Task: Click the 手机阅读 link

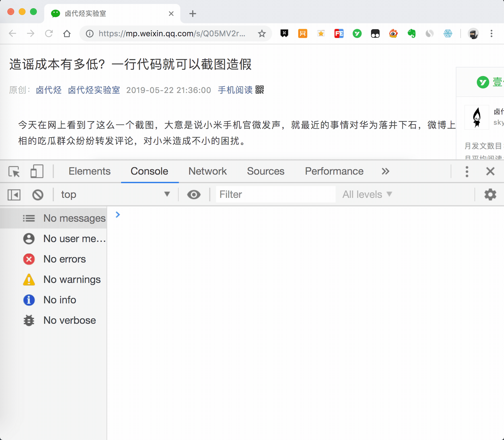Action: [x=235, y=90]
